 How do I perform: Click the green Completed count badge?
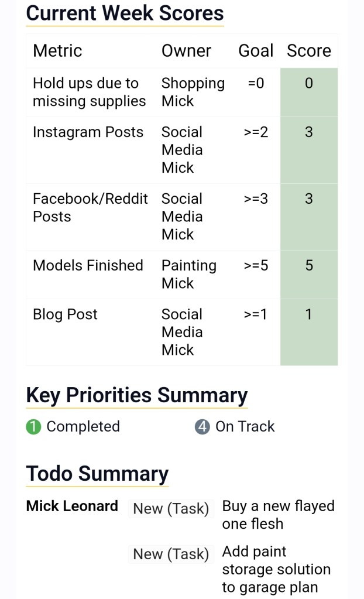tap(34, 427)
